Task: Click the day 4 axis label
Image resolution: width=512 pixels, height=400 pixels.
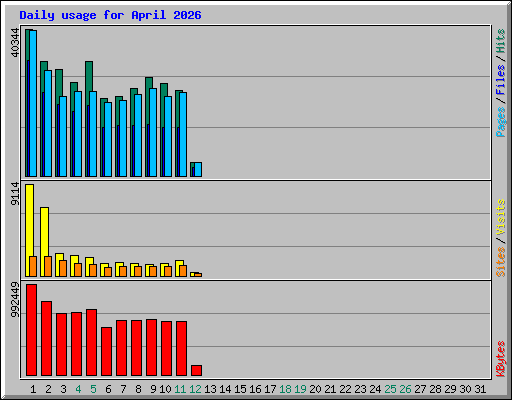Action: click(x=78, y=389)
